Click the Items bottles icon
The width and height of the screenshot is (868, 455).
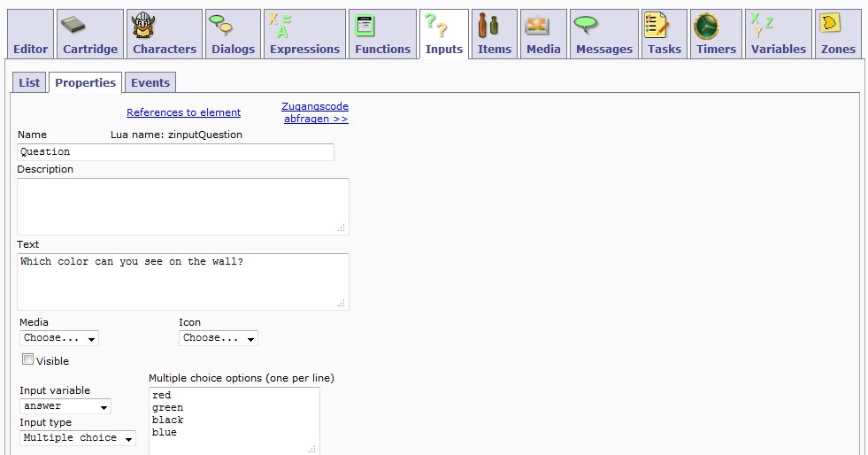pyautogui.click(x=487, y=27)
